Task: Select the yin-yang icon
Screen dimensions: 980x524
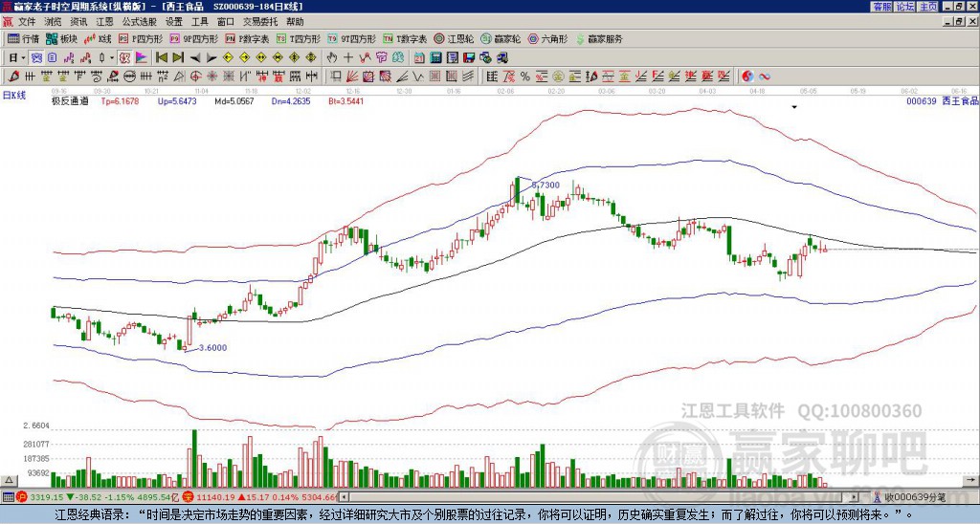Action: pyautogui.click(x=747, y=76)
